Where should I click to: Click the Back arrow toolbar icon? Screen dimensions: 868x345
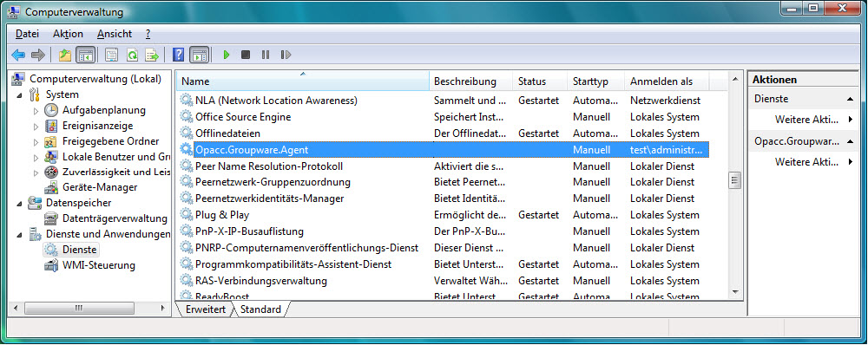click(x=18, y=55)
